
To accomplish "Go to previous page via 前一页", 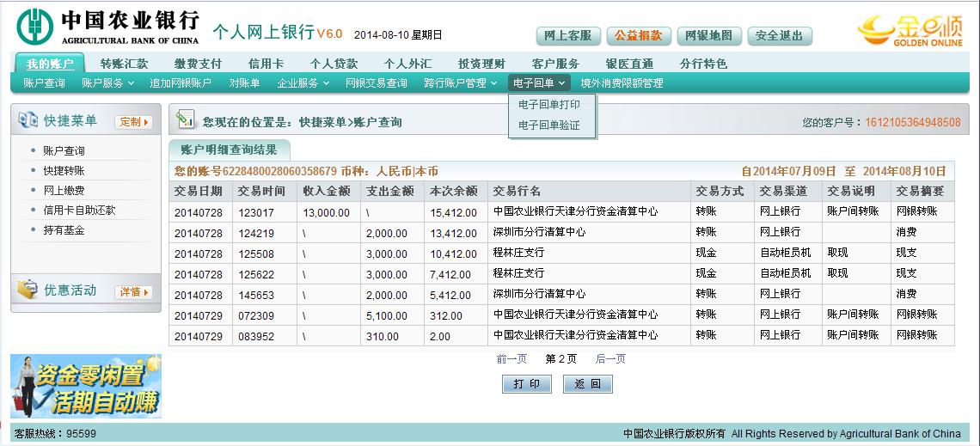I will coord(511,359).
